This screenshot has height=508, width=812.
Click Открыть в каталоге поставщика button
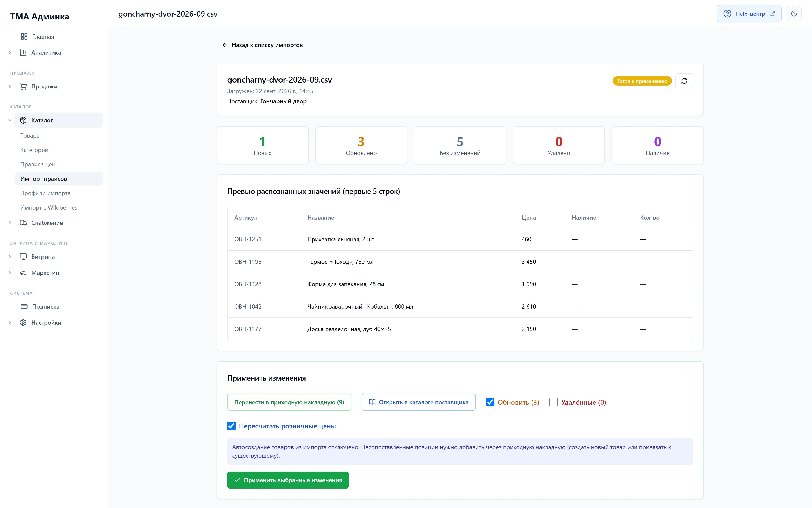418,402
